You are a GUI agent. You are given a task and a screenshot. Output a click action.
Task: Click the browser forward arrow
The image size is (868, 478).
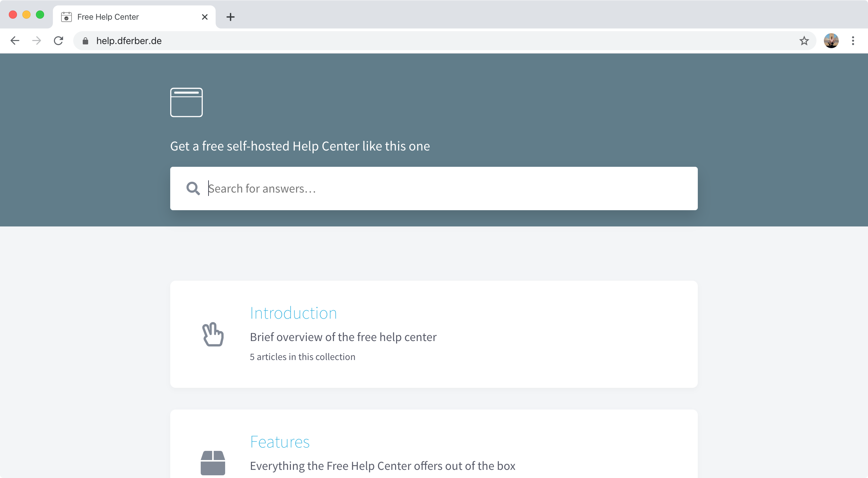[x=37, y=41]
